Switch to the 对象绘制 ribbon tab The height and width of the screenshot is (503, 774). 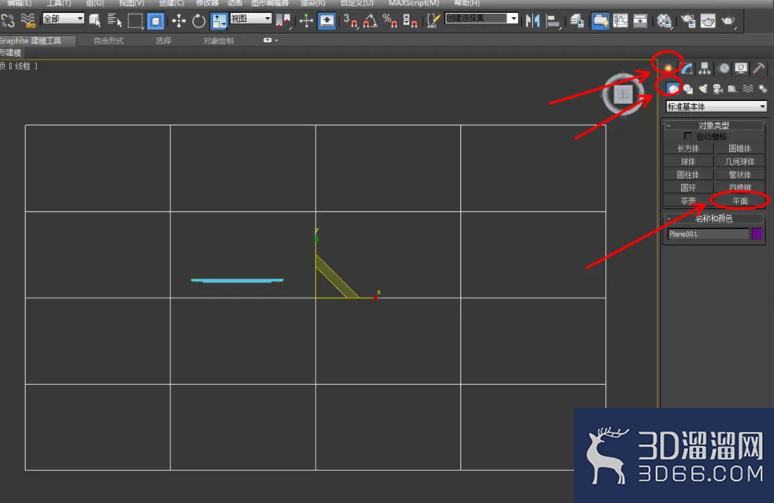pyautogui.click(x=218, y=40)
